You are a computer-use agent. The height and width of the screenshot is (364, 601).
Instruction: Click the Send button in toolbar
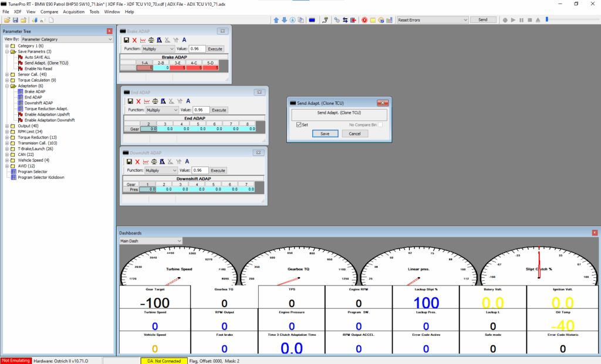click(x=483, y=20)
